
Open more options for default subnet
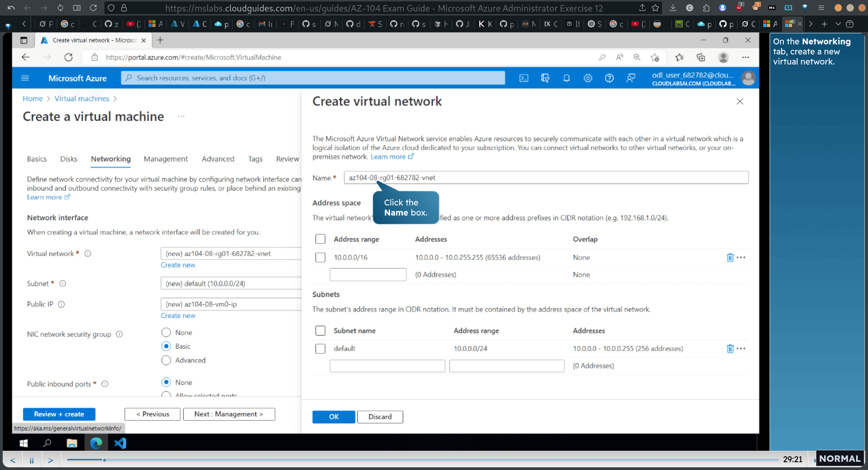741,349
